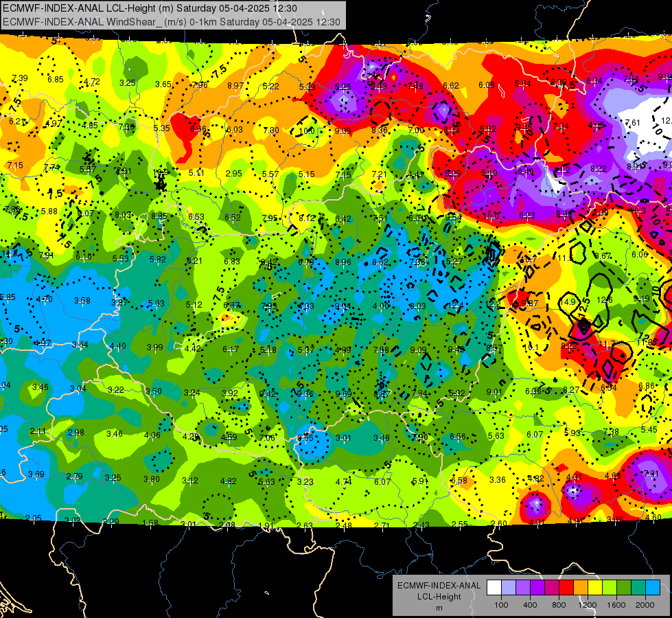Click the wind shear value "5.15"

(306, 174)
